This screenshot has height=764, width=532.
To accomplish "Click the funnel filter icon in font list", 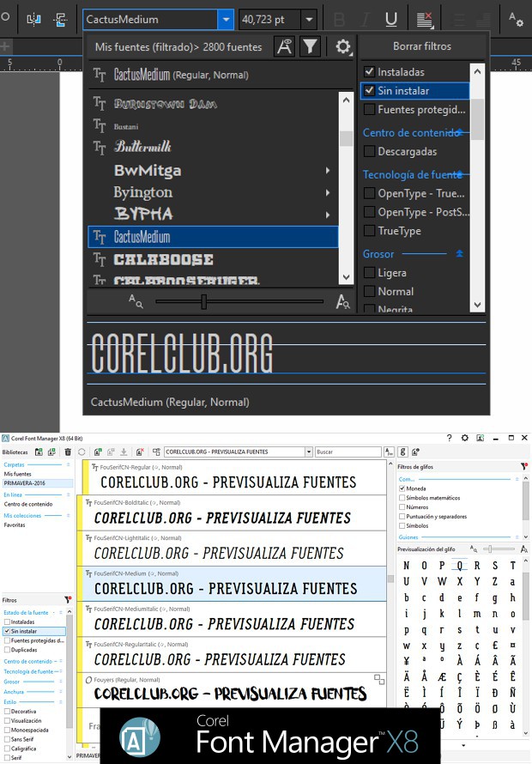I will coord(310,47).
